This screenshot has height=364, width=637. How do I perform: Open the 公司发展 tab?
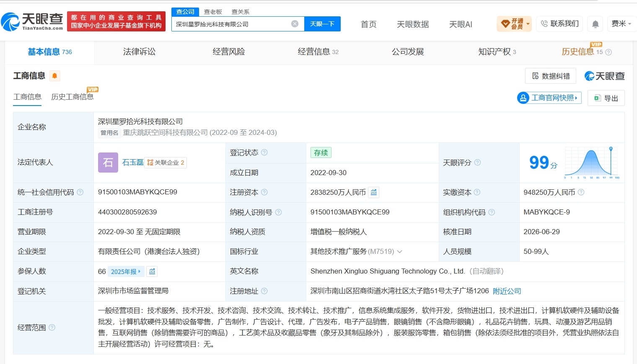coord(408,52)
